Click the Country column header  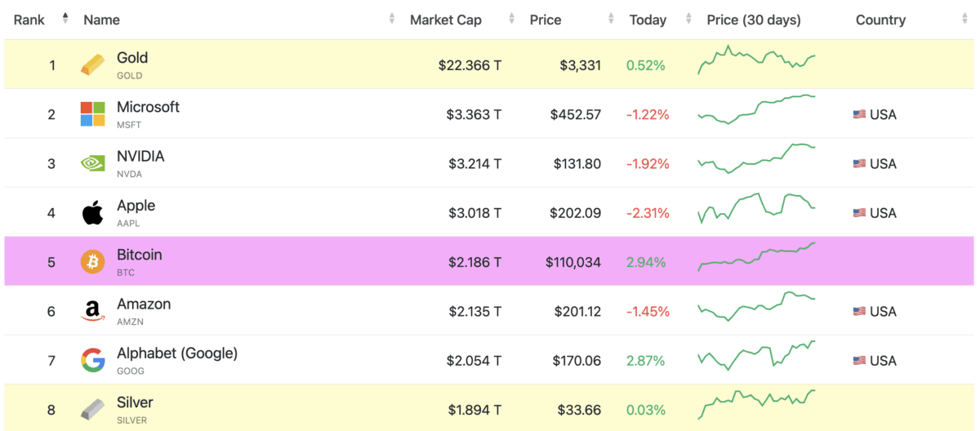[880, 20]
